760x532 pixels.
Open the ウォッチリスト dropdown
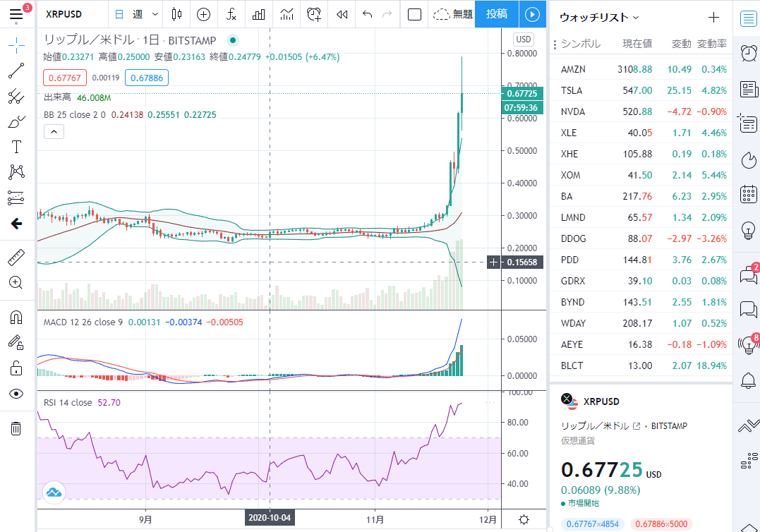pyautogui.click(x=599, y=18)
